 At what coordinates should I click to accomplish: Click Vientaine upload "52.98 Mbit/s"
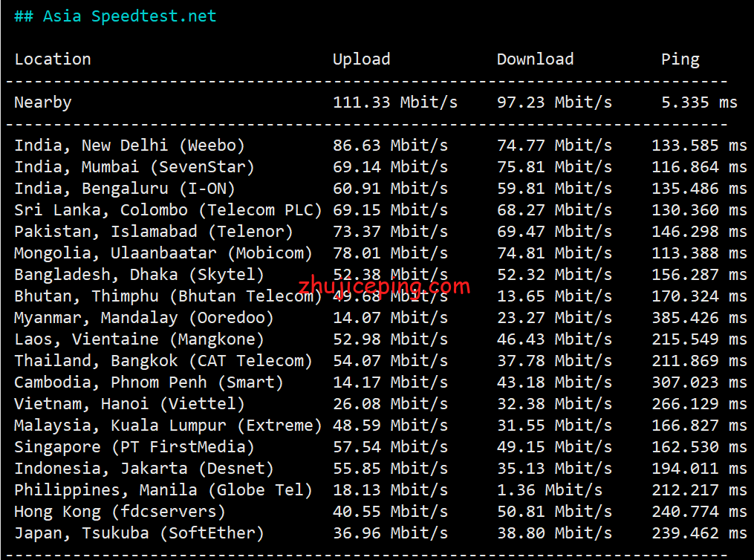[x=391, y=339]
